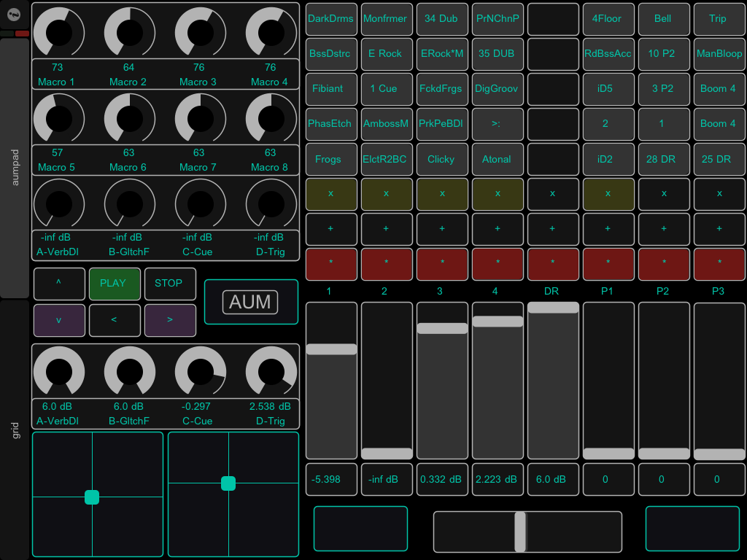Trigger the 4Floor pad
This screenshot has width=747, height=560.
coord(608,19)
